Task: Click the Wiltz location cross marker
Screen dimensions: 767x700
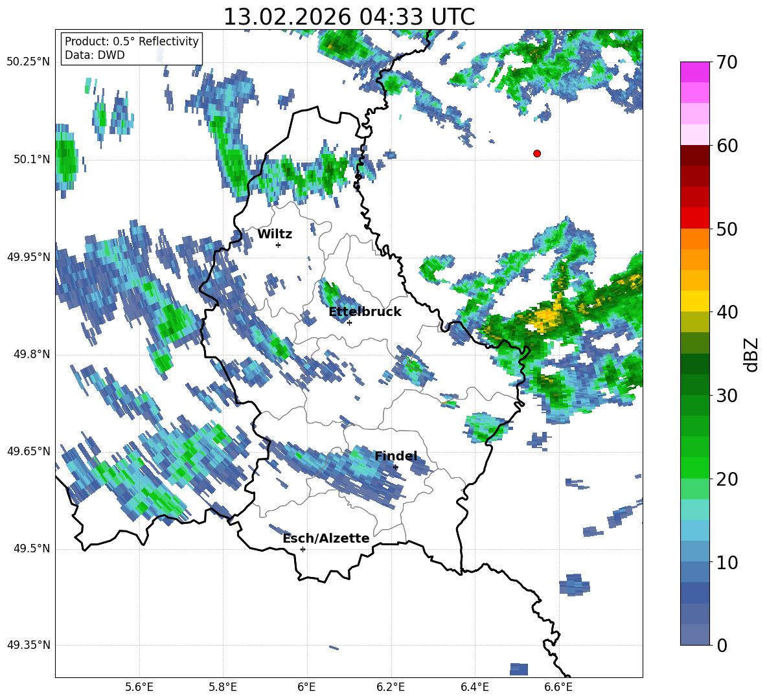Action: (x=278, y=245)
